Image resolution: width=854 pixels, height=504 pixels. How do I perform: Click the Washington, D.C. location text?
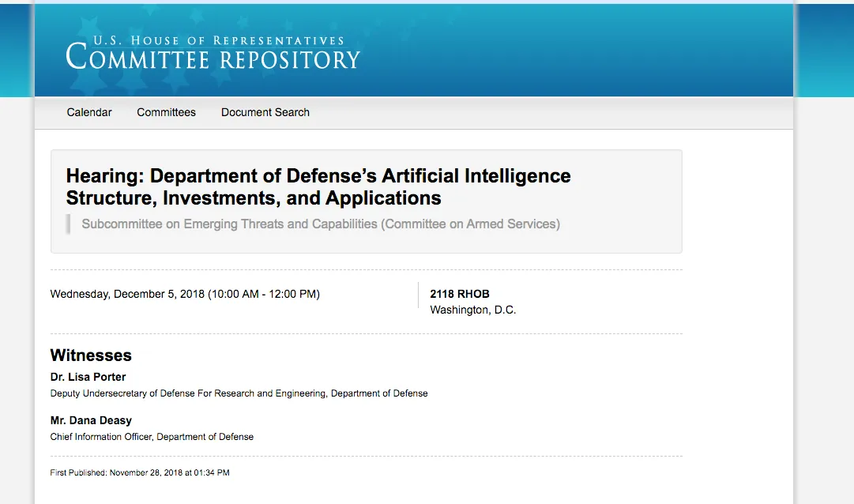pyautogui.click(x=472, y=310)
